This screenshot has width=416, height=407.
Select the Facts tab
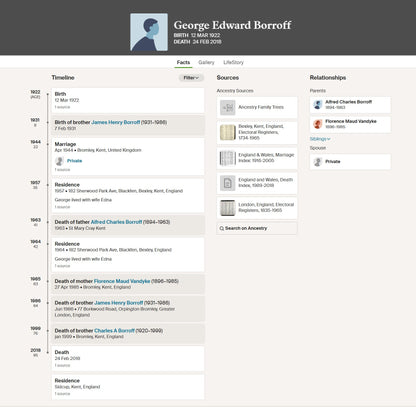click(183, 62)
